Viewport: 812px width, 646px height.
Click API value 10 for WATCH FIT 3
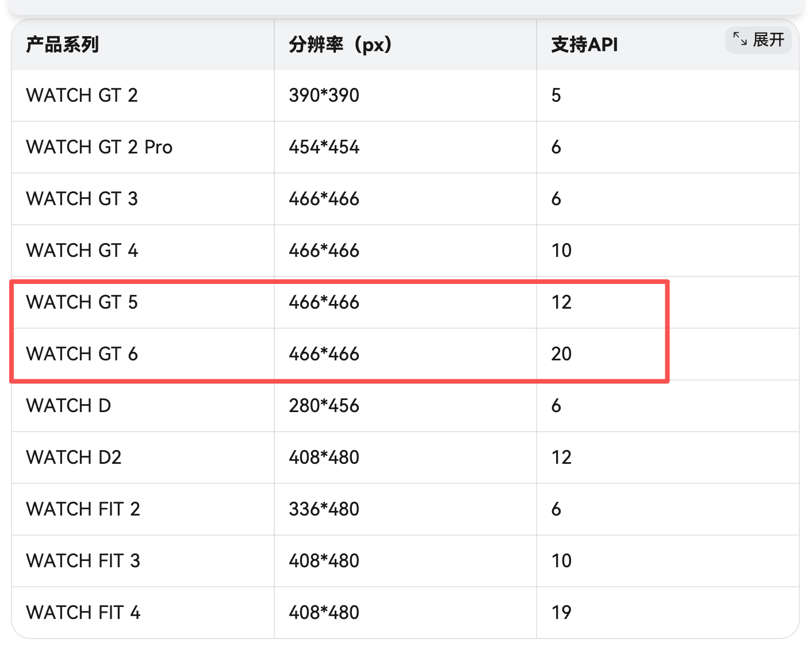(561, 561)
